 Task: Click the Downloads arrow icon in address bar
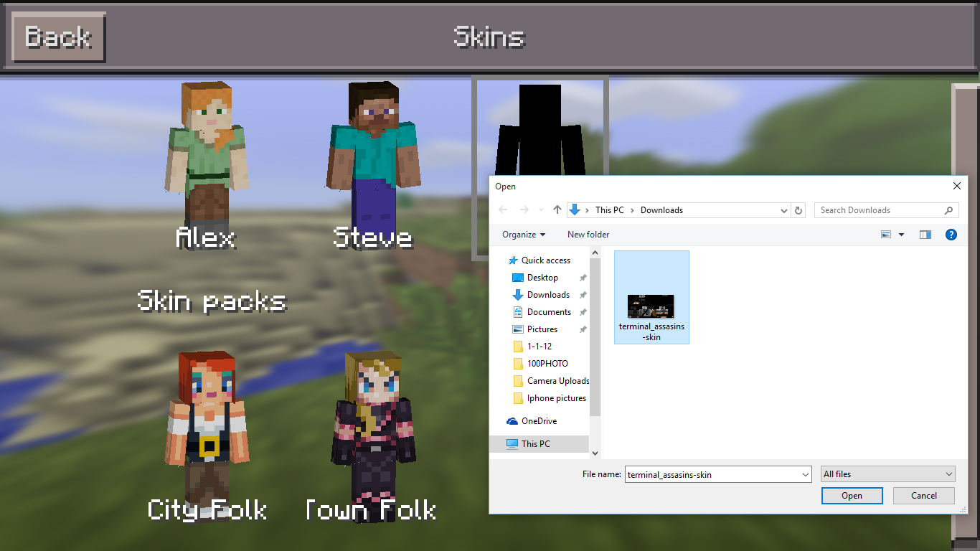[574, 210]
